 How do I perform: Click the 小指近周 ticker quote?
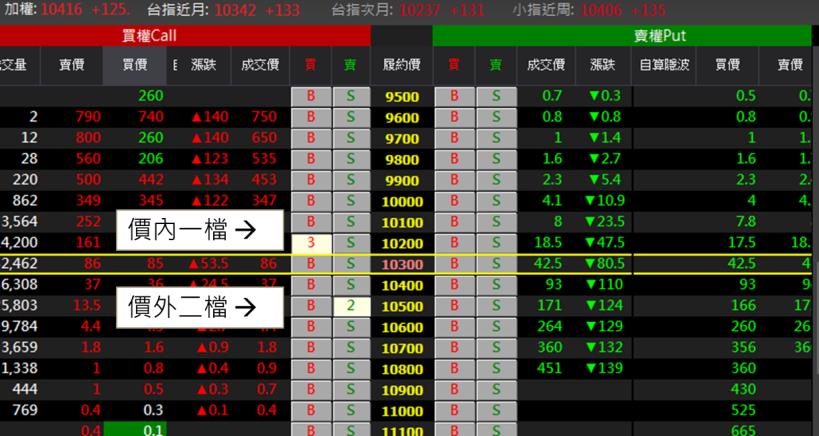coord(589,10)
